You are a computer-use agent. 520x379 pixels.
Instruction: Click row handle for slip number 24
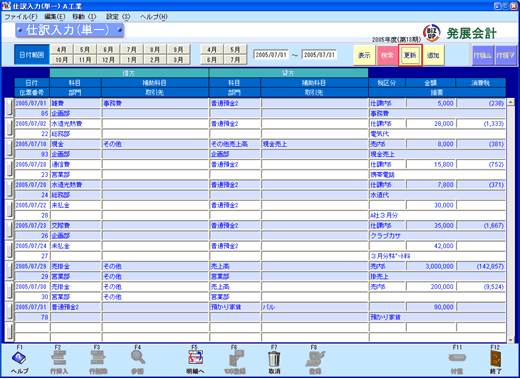coord(9,189)
